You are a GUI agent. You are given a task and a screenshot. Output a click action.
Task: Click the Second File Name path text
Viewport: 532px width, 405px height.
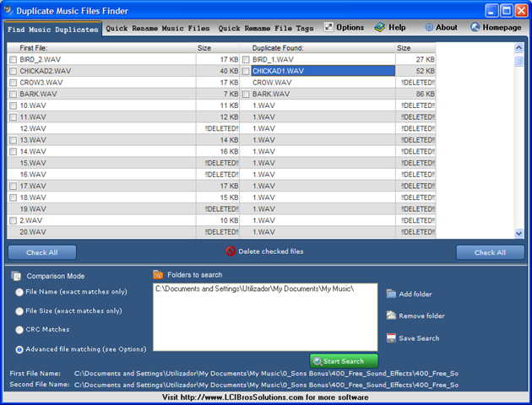click(266, 385)
